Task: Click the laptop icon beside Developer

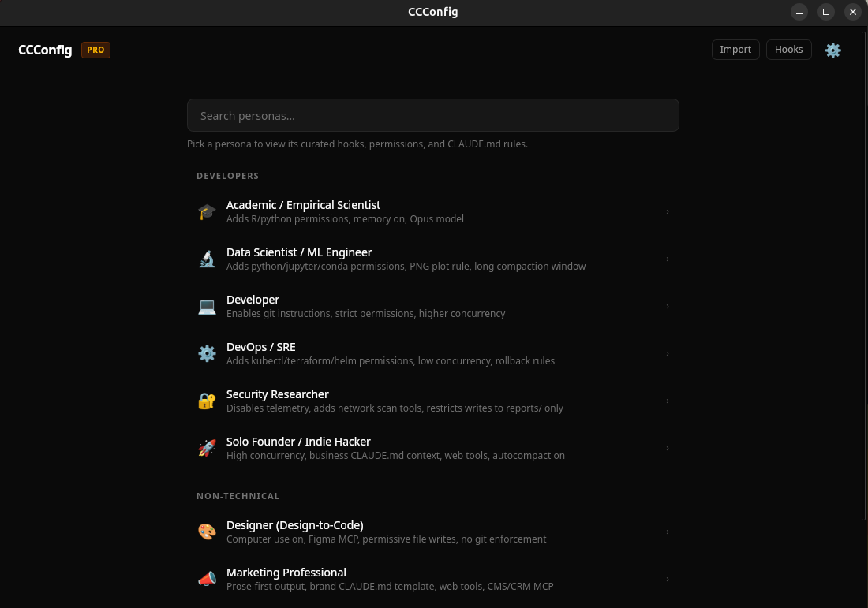Action: tap(207, 307)
